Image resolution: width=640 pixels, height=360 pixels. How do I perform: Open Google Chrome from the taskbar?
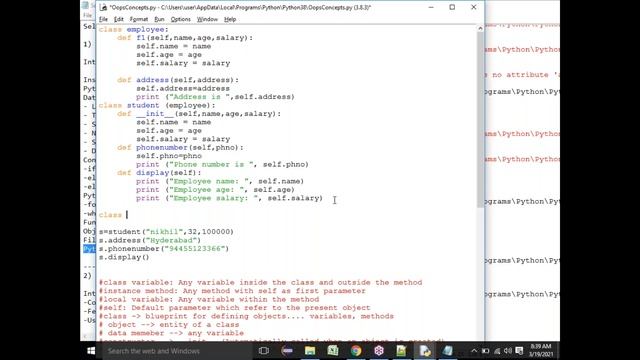click(356, 351)
